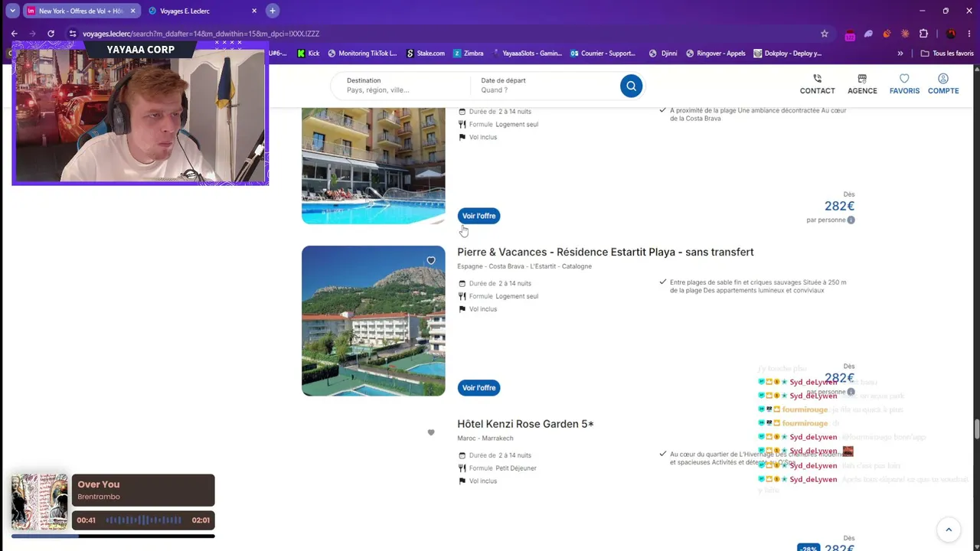Screen dimensions: 980x551
Task: Open the orange round extension icon
Action: (887, 34)
